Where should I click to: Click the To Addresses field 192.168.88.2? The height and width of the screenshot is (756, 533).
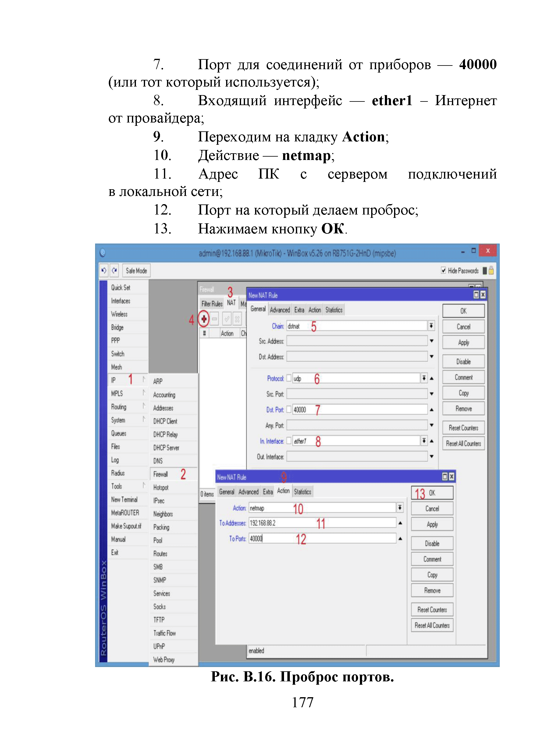[322, 523]
